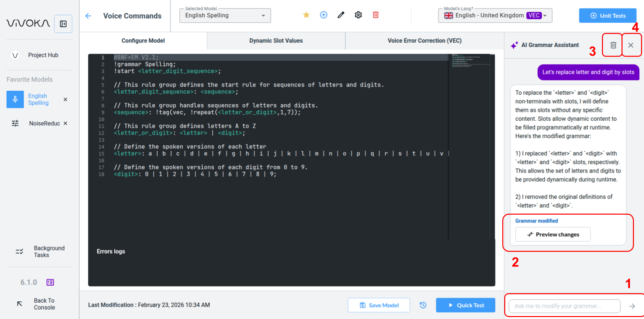644x319 pixels.
Task: Delete the model with red trash icon
Action: click(376, 15)
